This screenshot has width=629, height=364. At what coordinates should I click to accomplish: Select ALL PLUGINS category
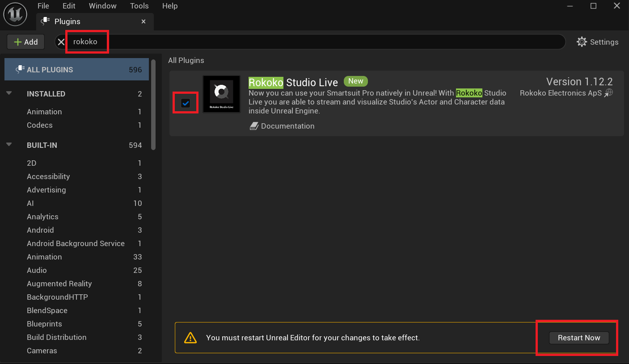(76, 70)
